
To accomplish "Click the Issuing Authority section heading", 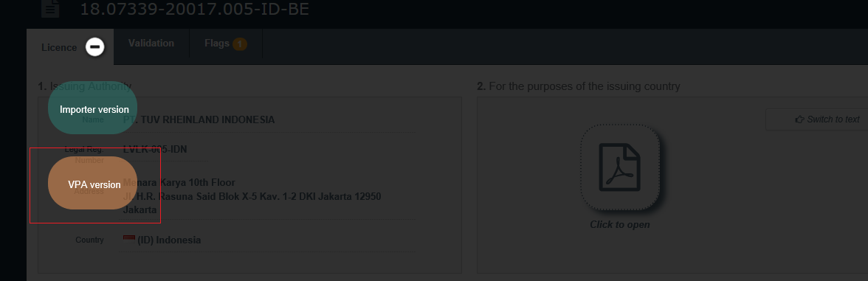I will coord(85,86).
